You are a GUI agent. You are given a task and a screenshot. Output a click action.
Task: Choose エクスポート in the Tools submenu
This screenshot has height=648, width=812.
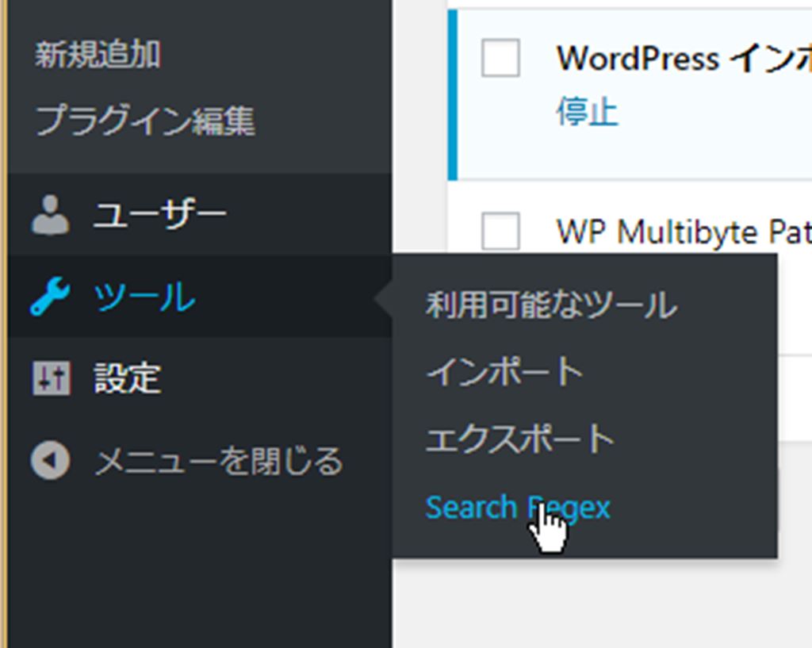coord(519,439)
